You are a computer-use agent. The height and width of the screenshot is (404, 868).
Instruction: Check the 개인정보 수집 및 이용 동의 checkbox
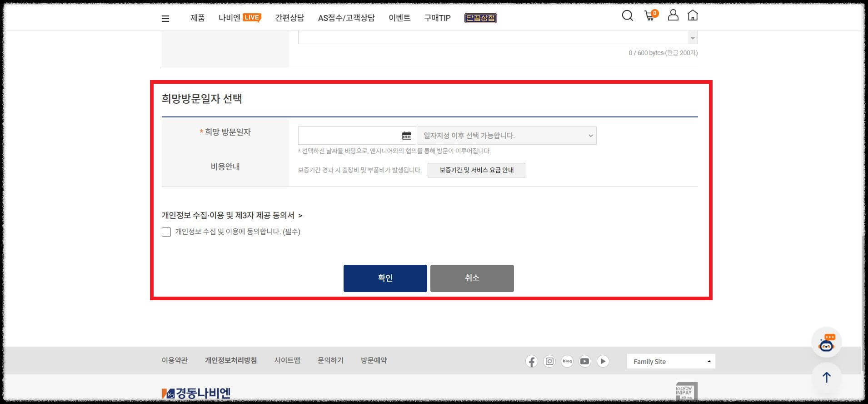click(x=166, y=232)
